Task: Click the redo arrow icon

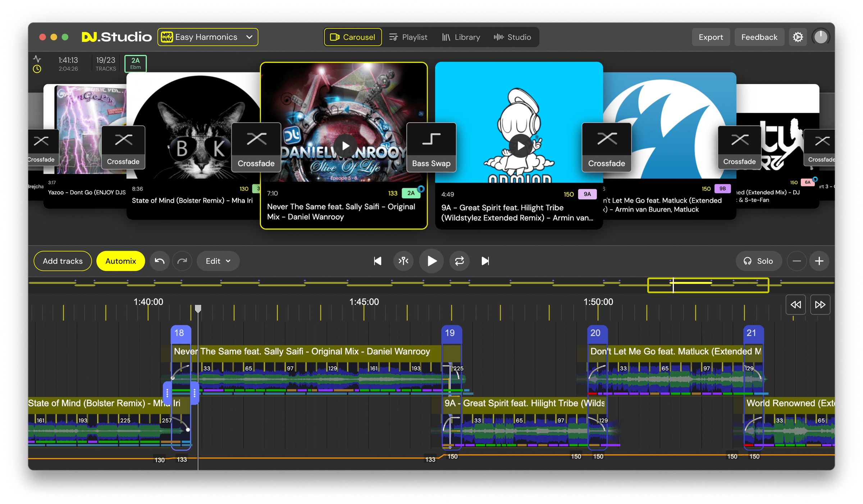Action: click(182, 261)
